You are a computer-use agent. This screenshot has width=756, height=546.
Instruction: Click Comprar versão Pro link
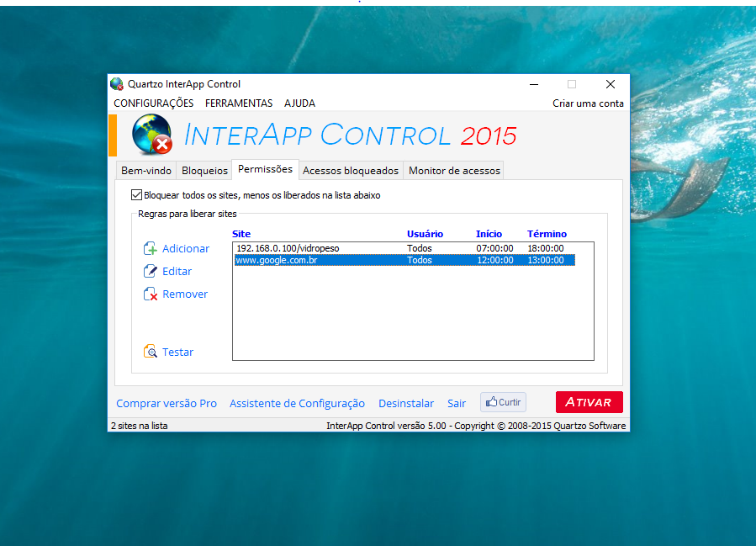click(x=167, y=403)
